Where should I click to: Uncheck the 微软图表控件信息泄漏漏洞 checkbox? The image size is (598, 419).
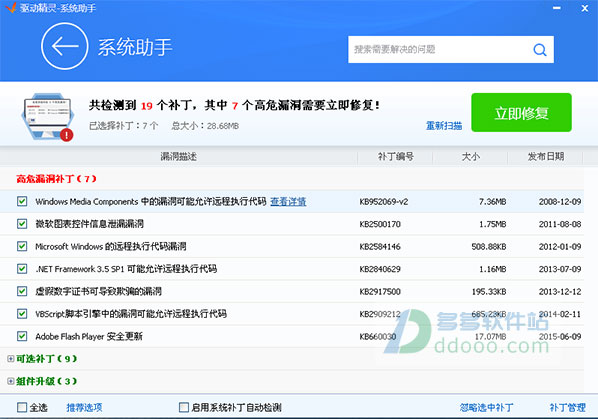click(22, 223)
